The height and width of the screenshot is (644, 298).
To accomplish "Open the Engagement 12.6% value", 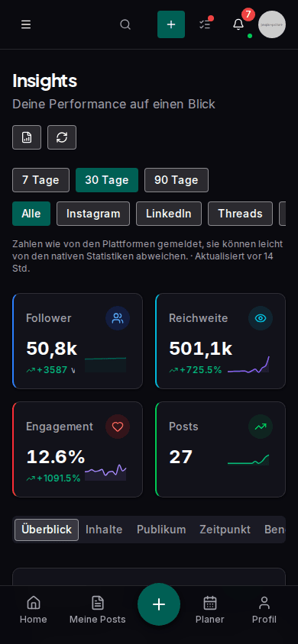I will [x=56, y=457].
